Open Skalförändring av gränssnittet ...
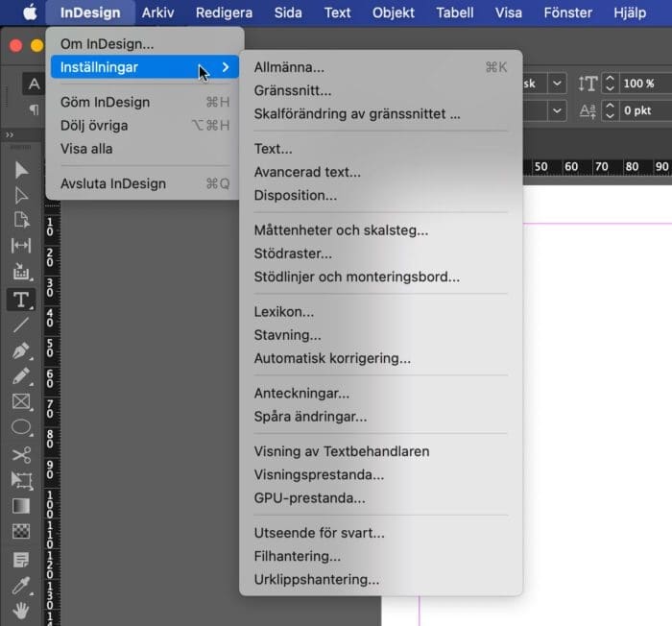 380,113
